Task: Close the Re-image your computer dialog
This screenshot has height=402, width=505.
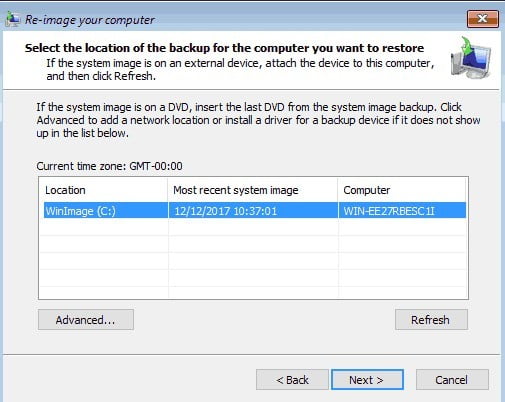Action: (x=483, y=19)
